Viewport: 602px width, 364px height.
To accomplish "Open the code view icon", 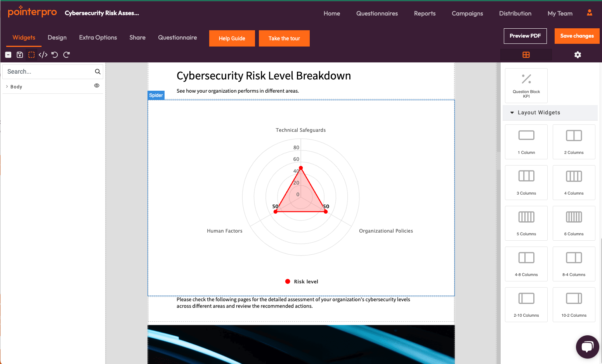I will point(43,55).
